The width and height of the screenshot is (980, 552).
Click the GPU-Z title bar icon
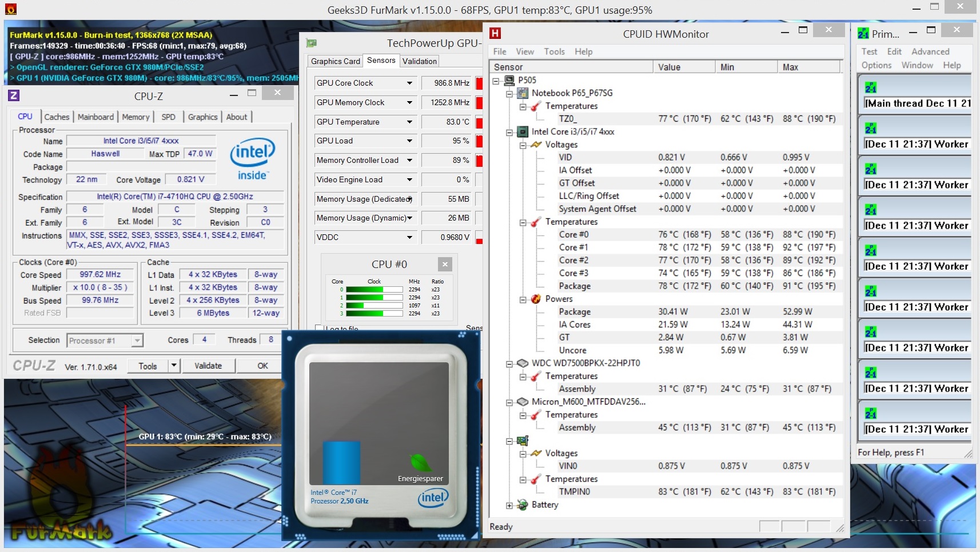[312, 43]
